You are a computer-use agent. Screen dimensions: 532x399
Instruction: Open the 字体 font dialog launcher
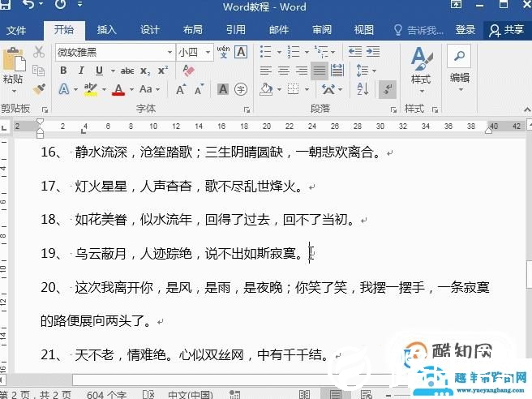pos(247,109)
